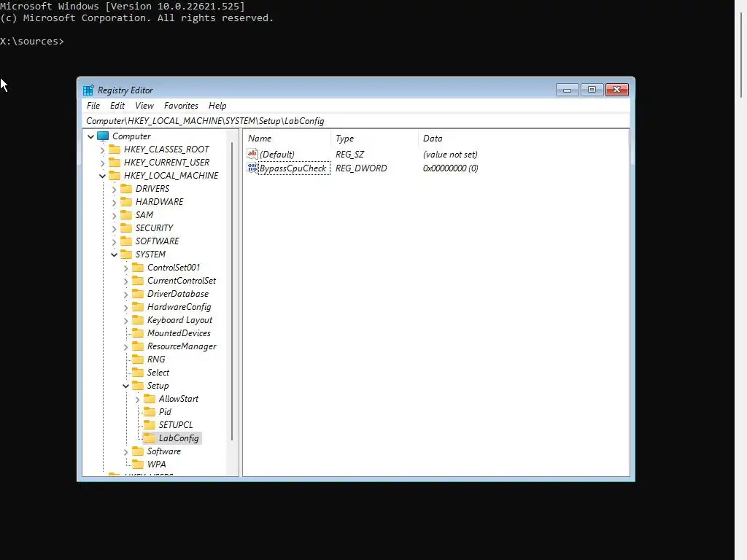This screenshot has height=560, width=747.
Task: Collapse the HKEY_LOCAL_MACHINE node
Action: (x=102, y=176)
